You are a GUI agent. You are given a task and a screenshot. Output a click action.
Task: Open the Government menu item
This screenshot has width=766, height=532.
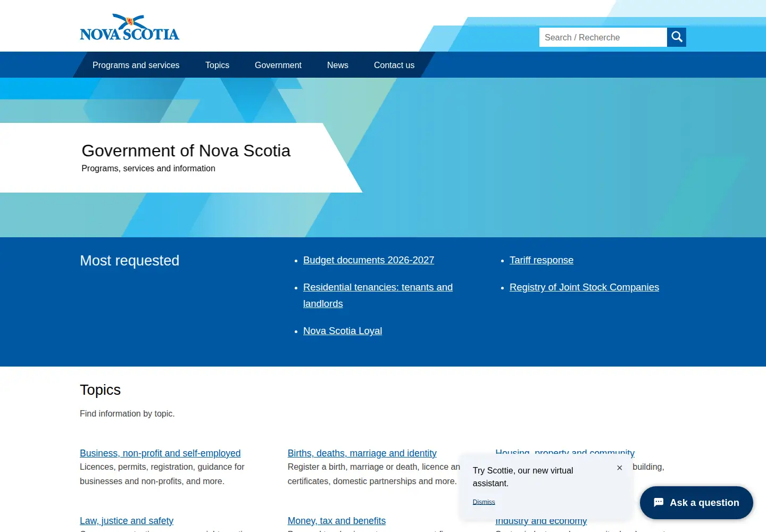[278, 65]
